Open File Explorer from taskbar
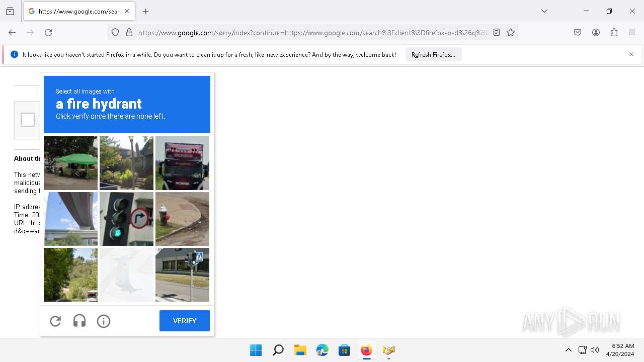 [300, 350]
